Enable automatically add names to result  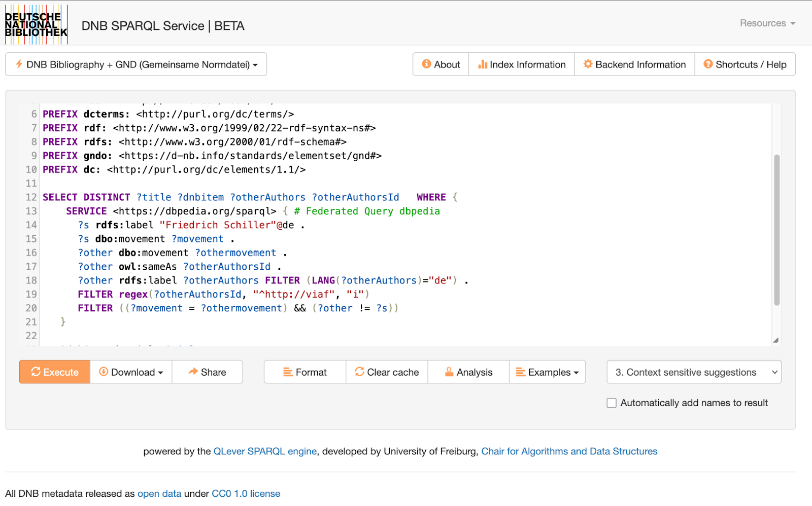point(612,403)
